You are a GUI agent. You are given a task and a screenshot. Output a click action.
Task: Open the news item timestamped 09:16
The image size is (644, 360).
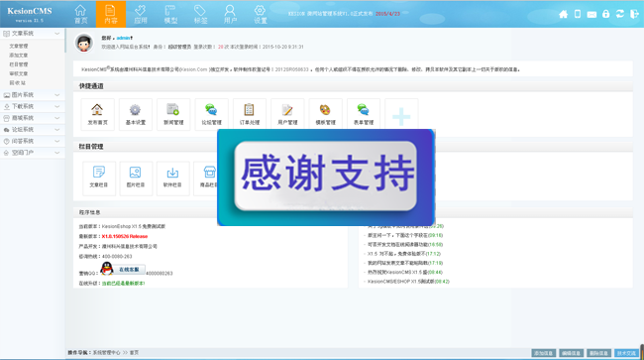tap(405, 235)
